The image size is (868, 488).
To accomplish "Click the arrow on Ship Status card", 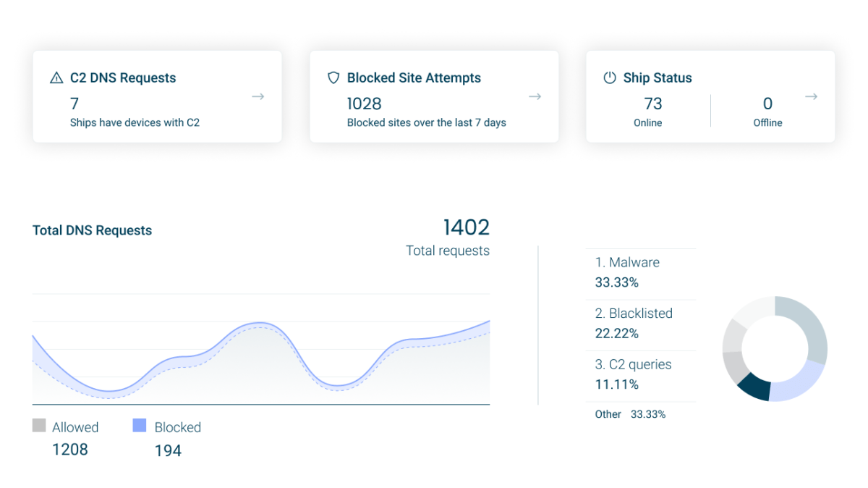I will coord(811,97).
